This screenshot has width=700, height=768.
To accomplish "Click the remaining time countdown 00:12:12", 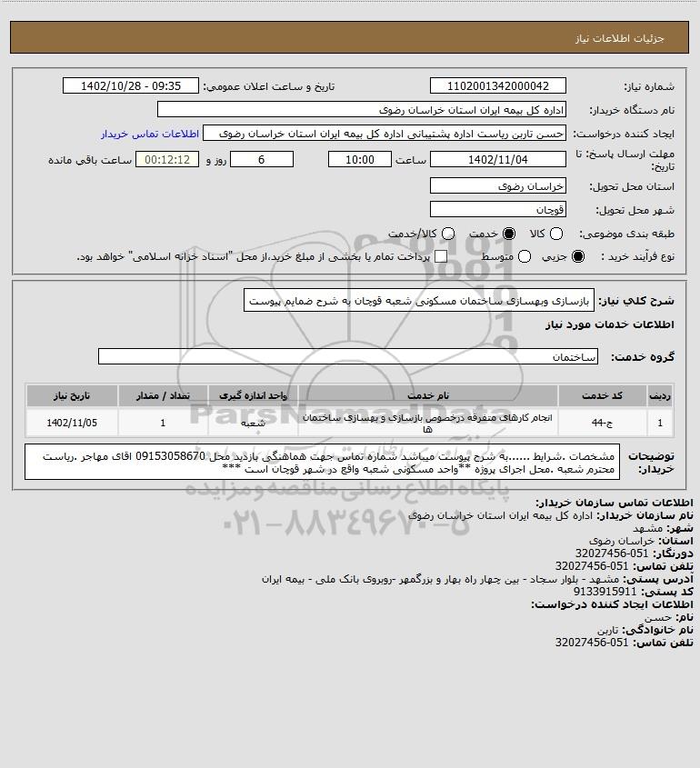I will tap(167, 160).
